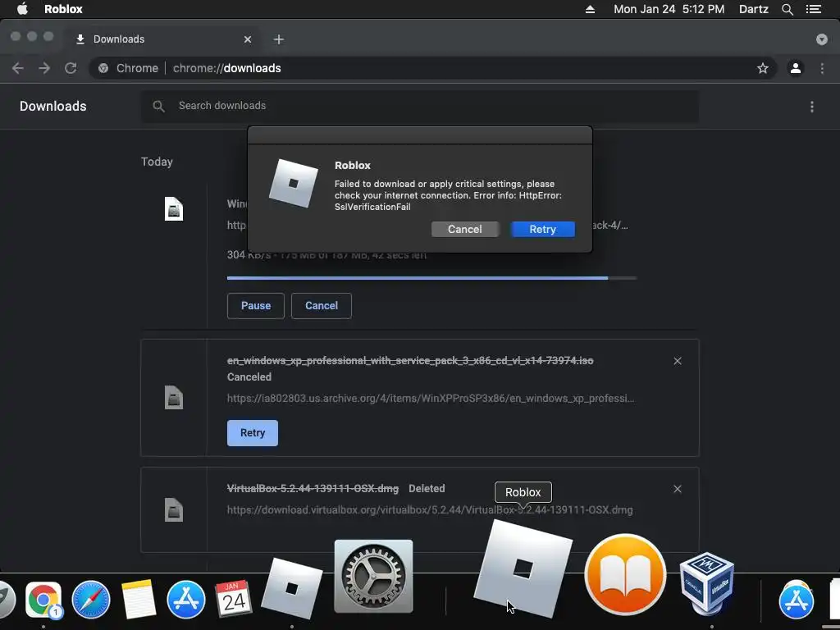
Task: Bookmark this page with the star
Action: coord(762,68)
